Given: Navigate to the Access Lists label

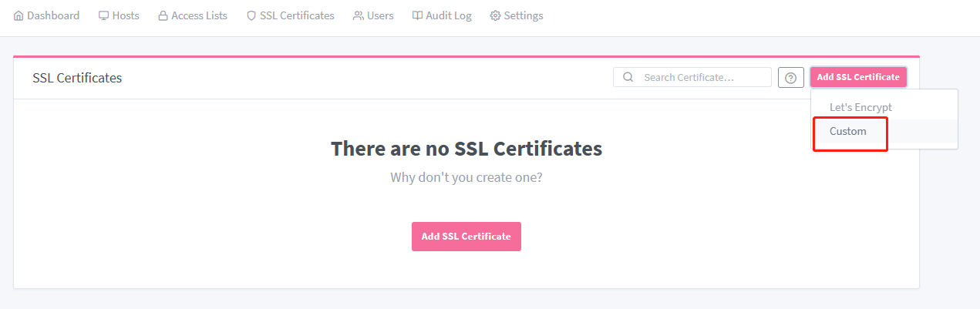Looking at the screenshot, I should click(199, 15).
